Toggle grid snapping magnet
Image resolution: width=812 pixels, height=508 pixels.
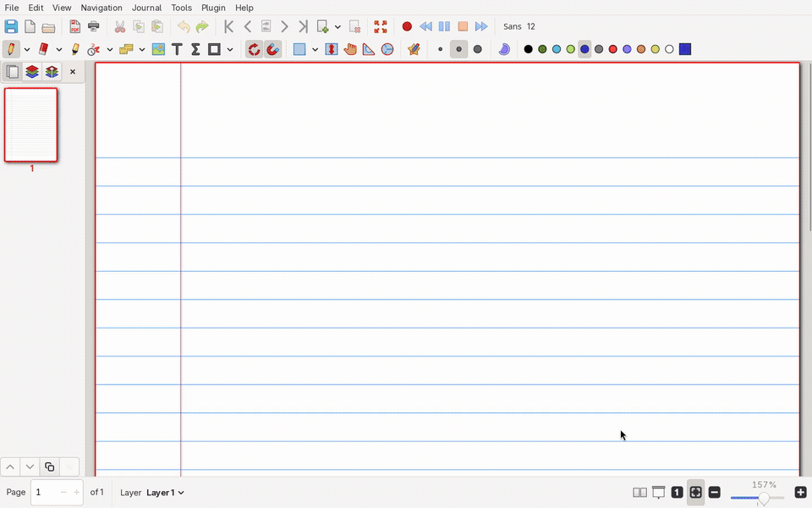(x=272, y=49)
